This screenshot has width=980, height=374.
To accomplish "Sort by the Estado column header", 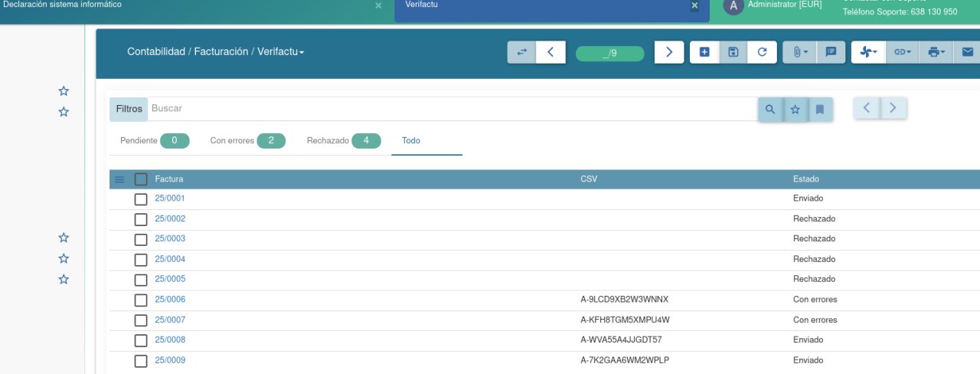I will (805, 179).
